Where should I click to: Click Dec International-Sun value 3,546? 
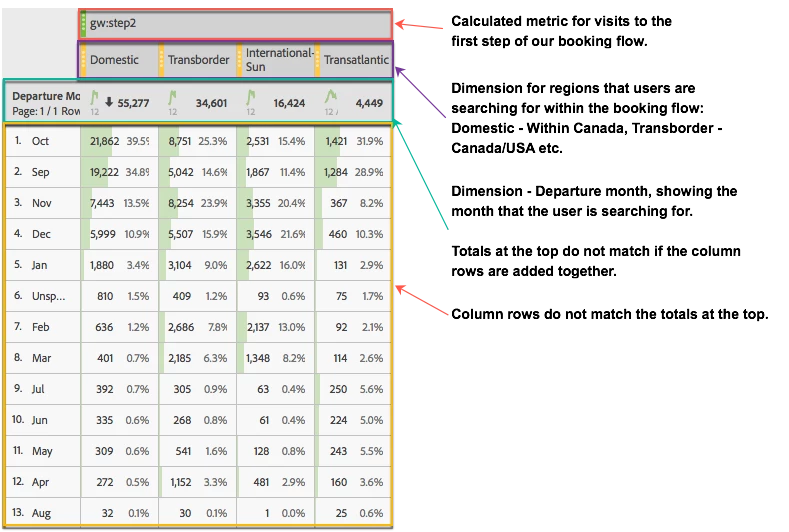click(x=259, y=234)
